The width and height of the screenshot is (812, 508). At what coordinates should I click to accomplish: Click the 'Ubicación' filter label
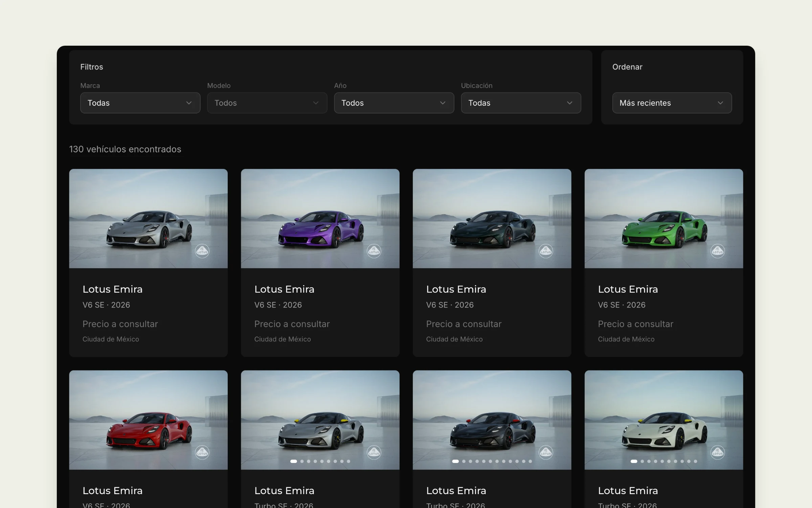(x=477, y=86)
